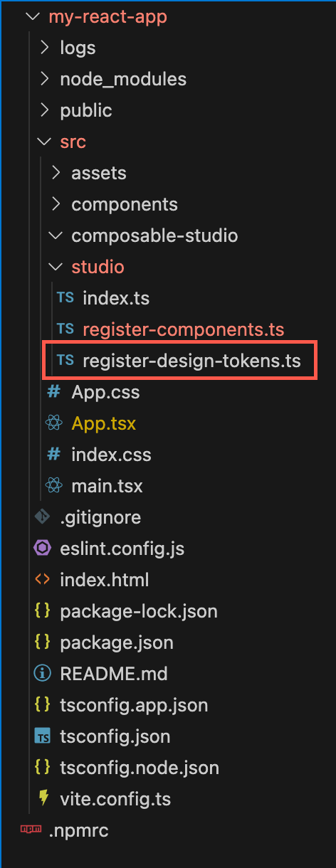The width and height of the screenshot is (336, 868).
Task: Select the my-react-app folder name
Action: (107, 17)
